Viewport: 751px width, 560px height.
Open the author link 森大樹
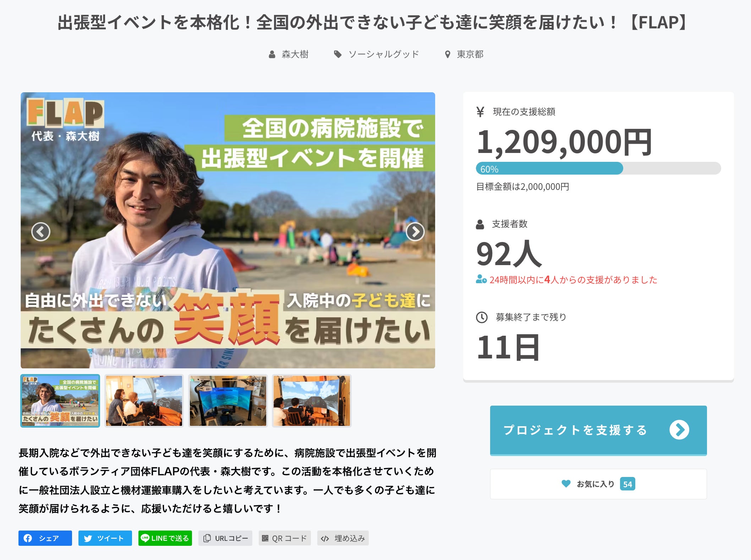click(295, 54)
